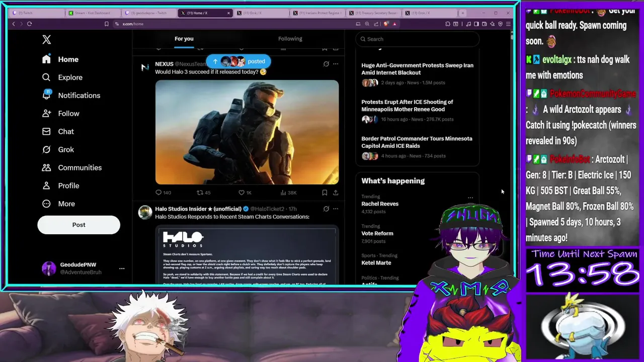
Task: Bookmark the NEXUS Halo 3 post
Action: point(325,193)
